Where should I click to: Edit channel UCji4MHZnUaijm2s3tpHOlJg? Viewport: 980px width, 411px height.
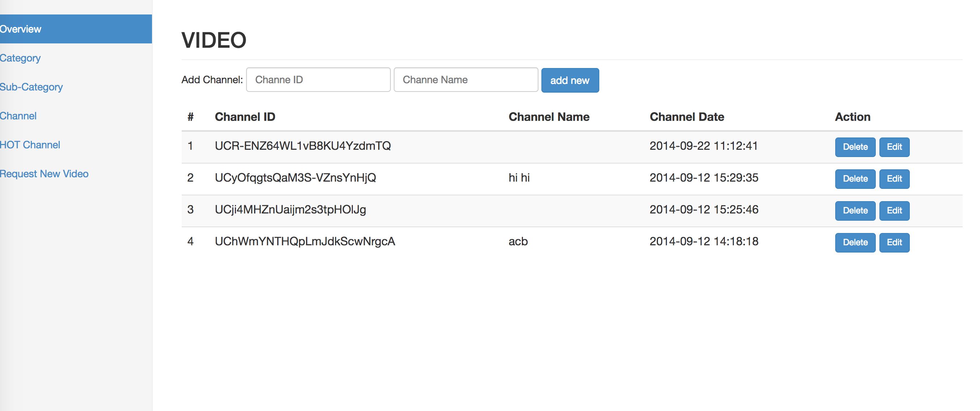pyautogui.click(x=894, y=211)
